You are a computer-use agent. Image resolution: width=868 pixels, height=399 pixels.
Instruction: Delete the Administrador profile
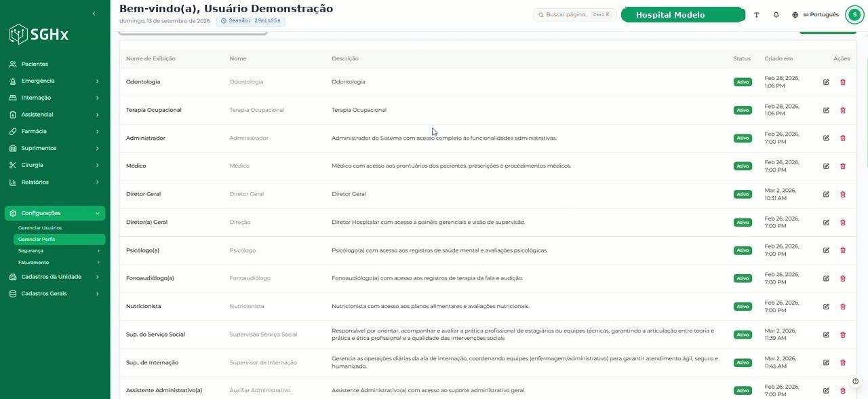tap(843, 138)
